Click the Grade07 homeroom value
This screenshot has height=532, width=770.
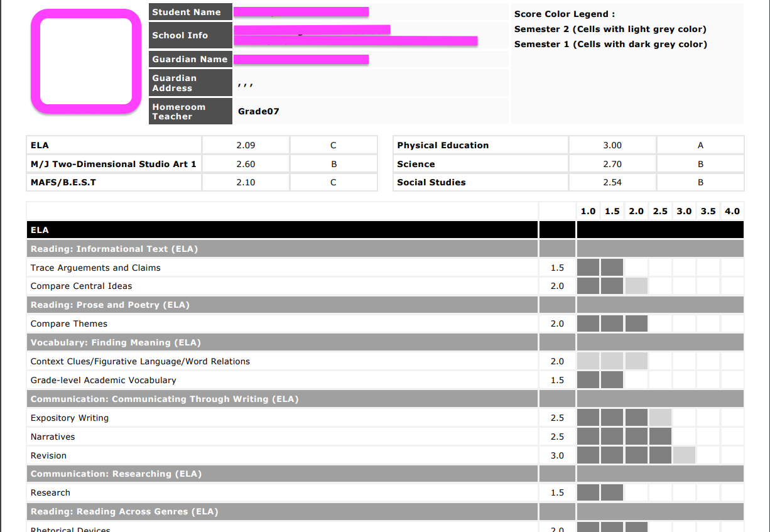[259, 111]
